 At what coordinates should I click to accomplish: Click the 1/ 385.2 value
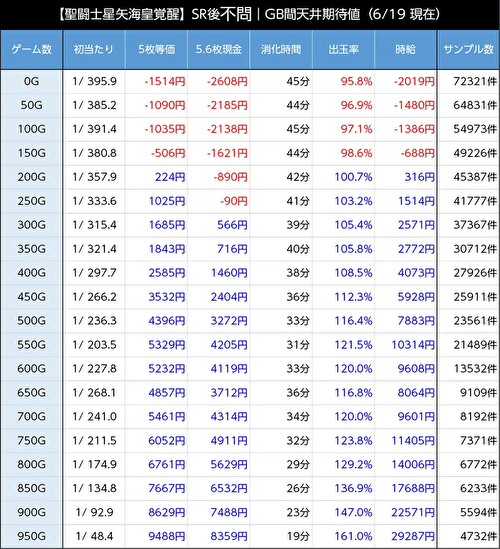pyautogui.click(x=94, y=105)
